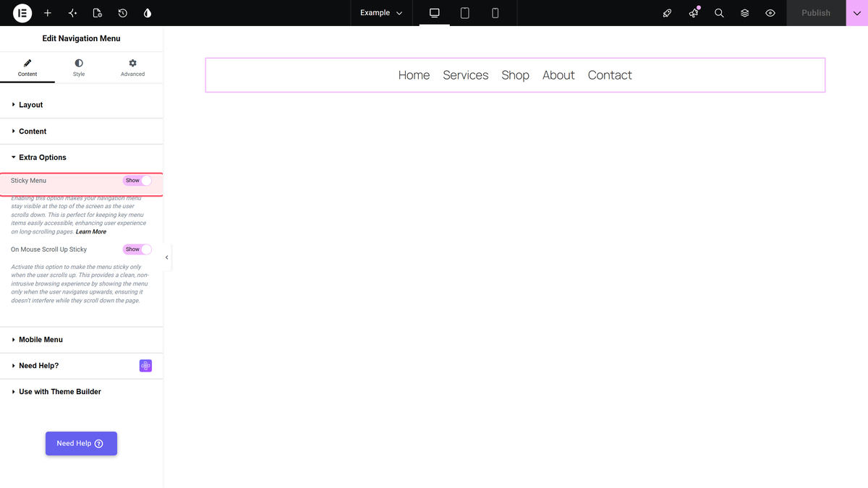The image size is (868, 488).
Task: Toggle the Sticky Menu switch
Action: 137,181
